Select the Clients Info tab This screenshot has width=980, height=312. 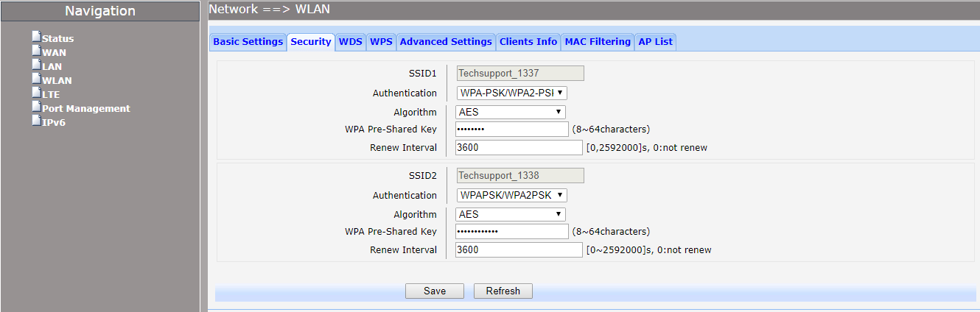pyautogui.click(x=528, y=42)
